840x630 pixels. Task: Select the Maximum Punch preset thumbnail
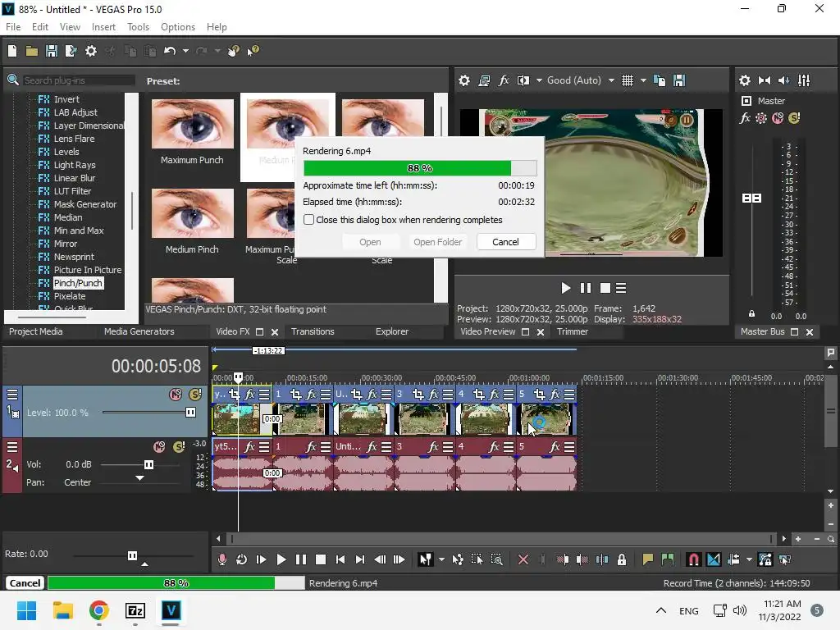(x=192, y=124)
